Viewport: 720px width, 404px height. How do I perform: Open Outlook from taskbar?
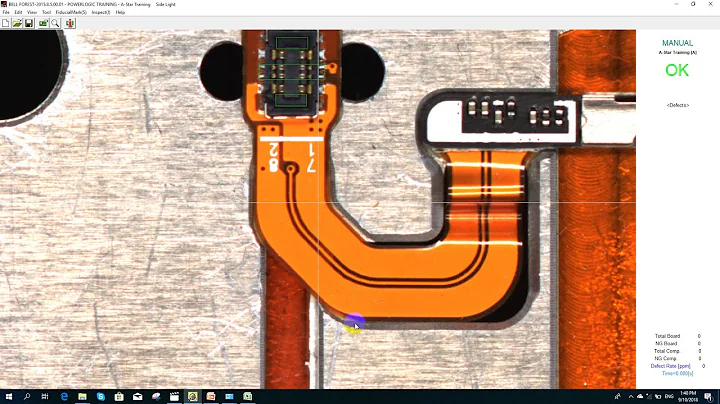point(229,396)
